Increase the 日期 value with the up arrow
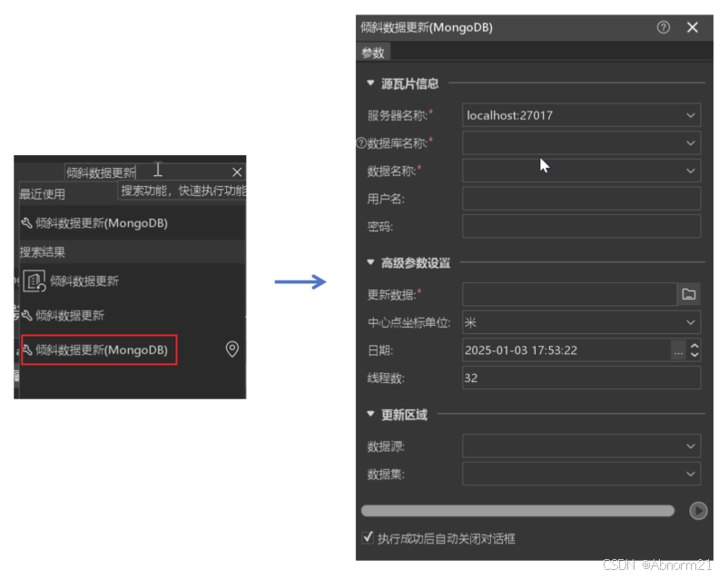 click(694, 346)
